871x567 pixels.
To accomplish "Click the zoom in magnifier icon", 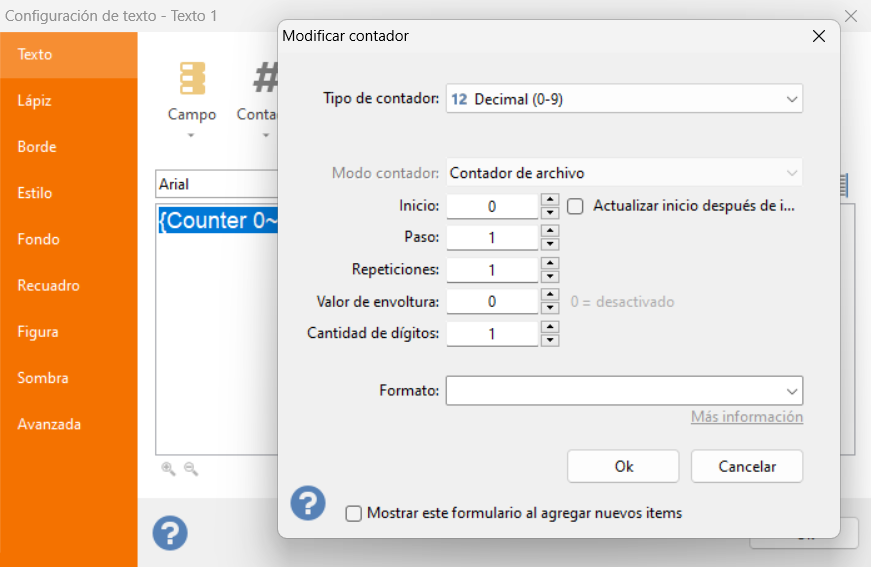I will click(168, 469).
